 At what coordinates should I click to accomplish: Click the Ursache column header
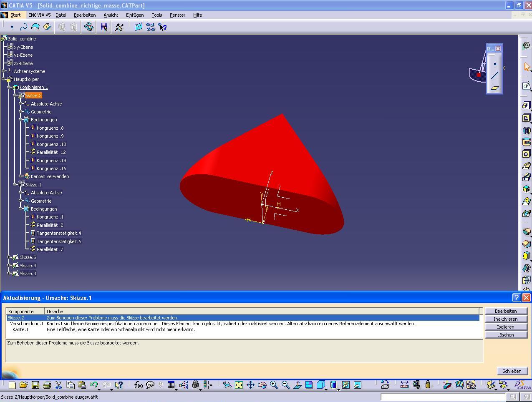coord(262,312)
